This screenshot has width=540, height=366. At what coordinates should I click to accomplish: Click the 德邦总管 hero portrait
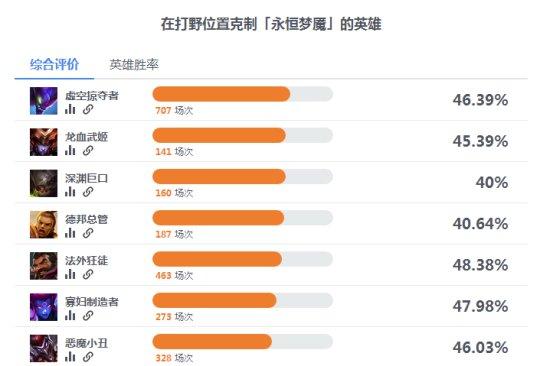[x=44, y=224]
